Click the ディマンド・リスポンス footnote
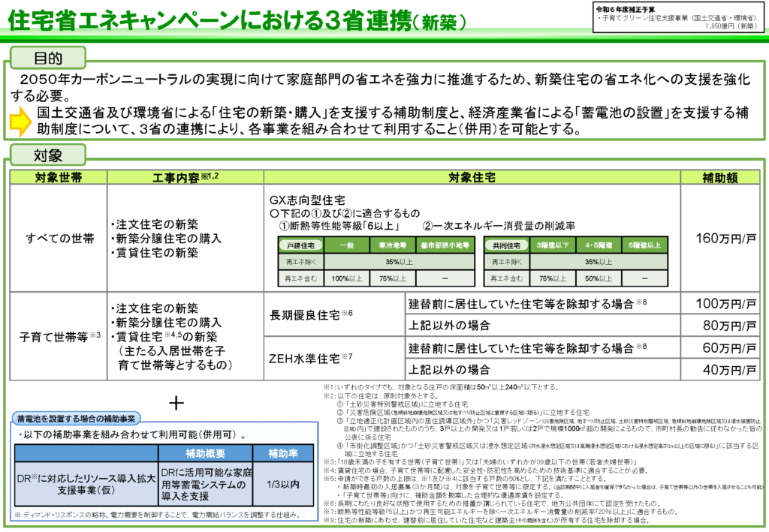769x532 pixels. click(x=157, y=515)
